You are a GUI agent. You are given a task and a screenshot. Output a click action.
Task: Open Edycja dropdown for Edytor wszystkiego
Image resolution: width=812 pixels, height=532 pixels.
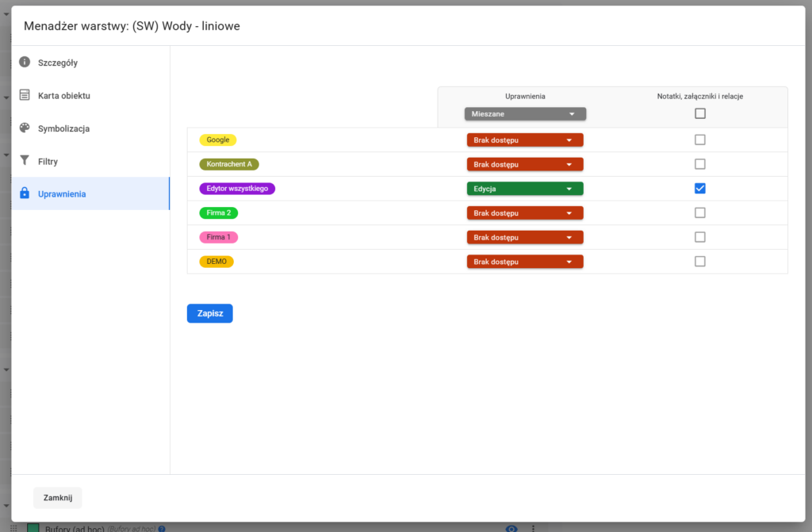point(525,189)
